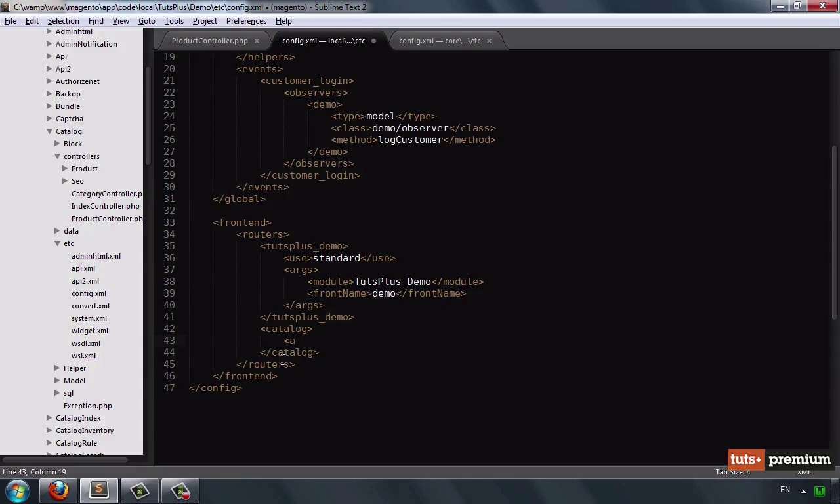Switch to the ProductController.php tab

coord(210,41)
